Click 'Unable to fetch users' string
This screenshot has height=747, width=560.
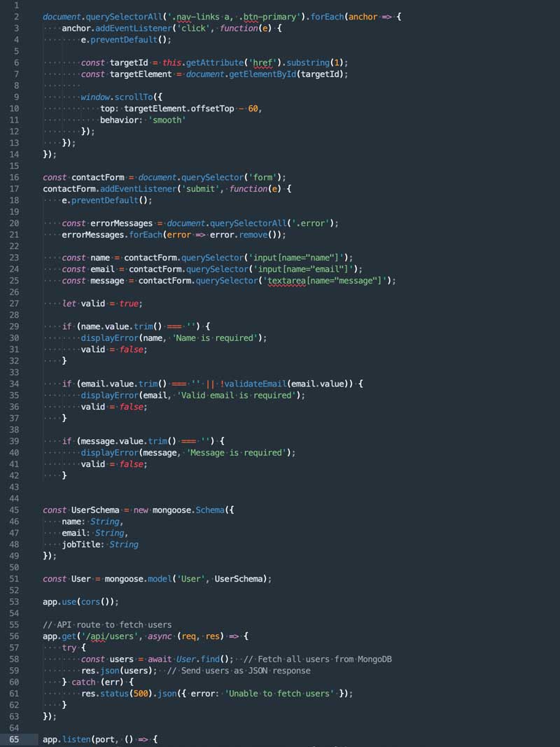coord(279,694)
